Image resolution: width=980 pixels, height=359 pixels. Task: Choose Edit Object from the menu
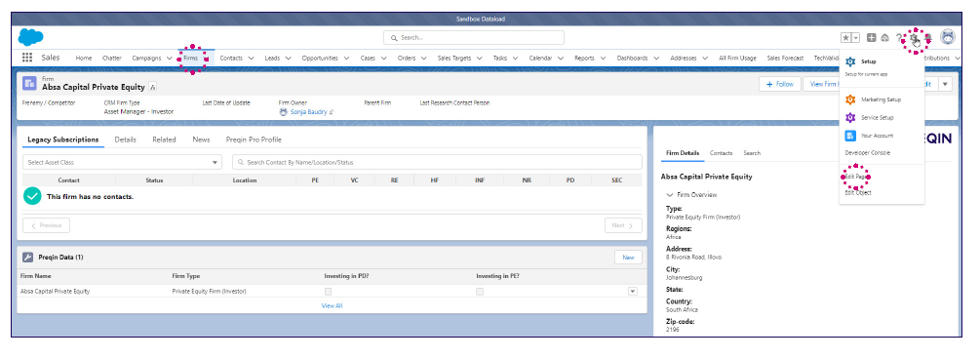coord(858,192)
